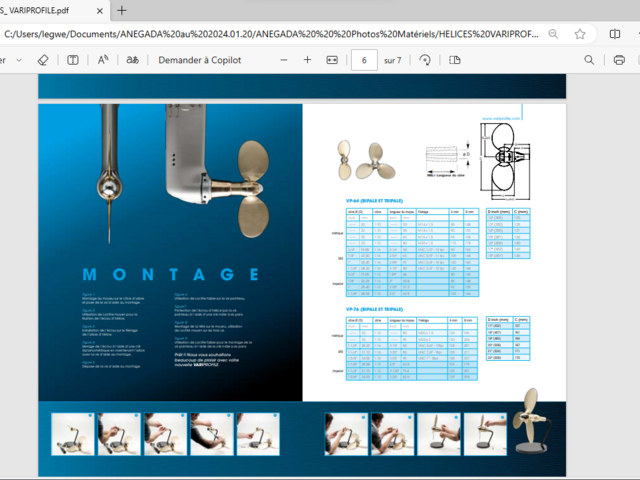Expand the draw tool dropdown arrow
The width and height of the screenshot is (640, 480).
point(19,60)
